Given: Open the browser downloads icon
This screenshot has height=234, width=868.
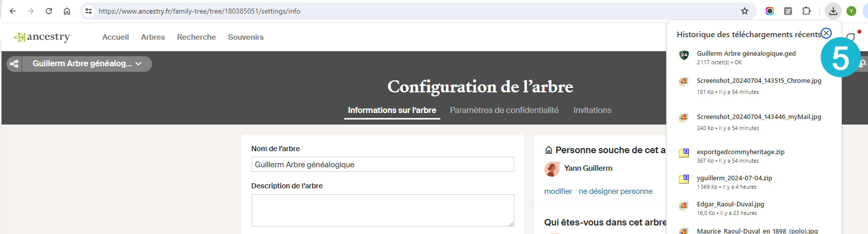Looking at the screenshot, I should 833,11.
